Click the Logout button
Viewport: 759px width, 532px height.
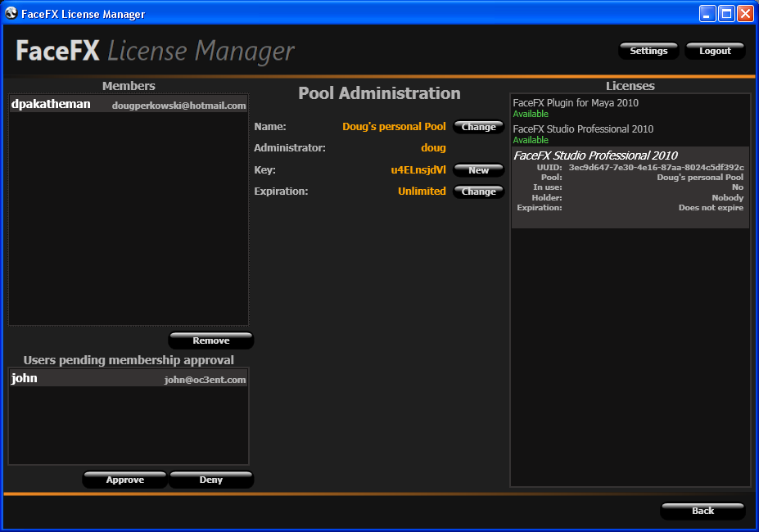pos(715,51)
